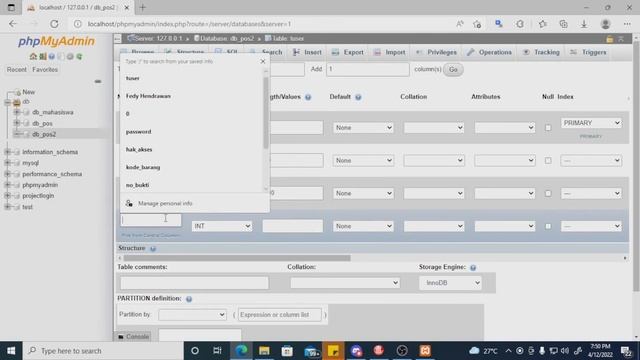Toggle Null checkbox in second column row
This screenshot has width=640, height=360.
(x=548, y=160)
